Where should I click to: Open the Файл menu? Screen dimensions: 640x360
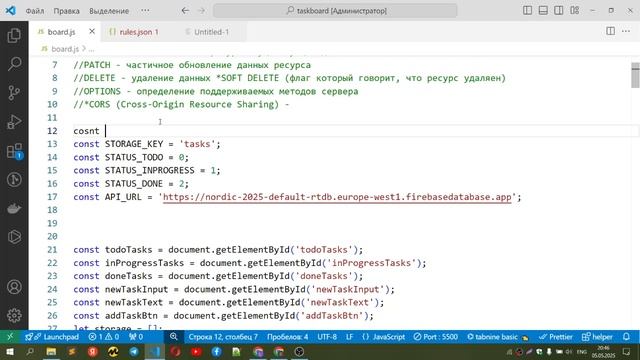(x=35, y=11)
